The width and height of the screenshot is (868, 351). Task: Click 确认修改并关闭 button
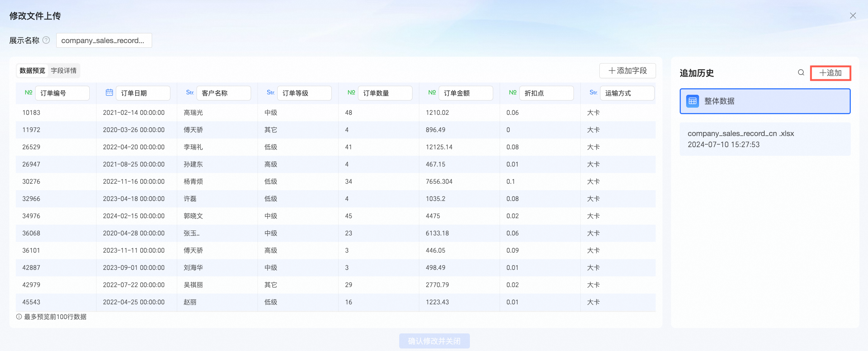(x=434, y=341)
